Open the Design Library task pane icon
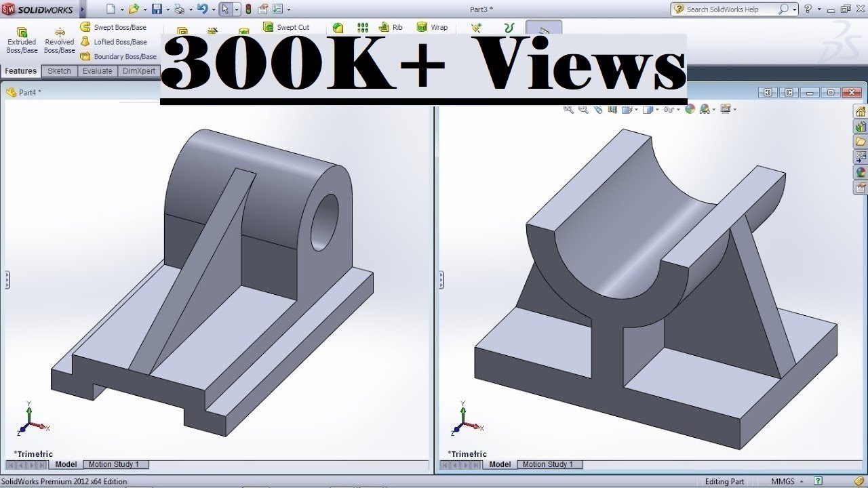Image resolution: width=868 pixels, height=488 pixels. click(861, 127)
